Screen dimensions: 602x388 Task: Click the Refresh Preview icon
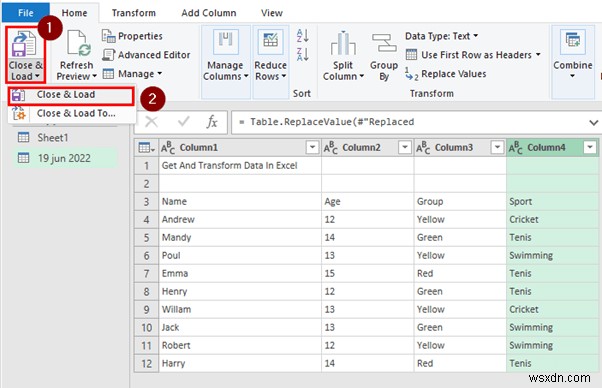point(78,44)
